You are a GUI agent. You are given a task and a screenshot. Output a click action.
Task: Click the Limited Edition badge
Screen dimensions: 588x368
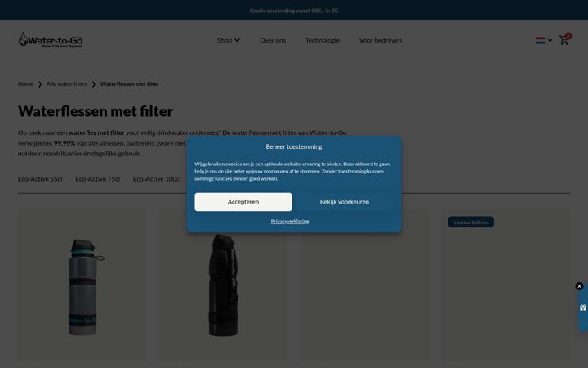point(470,222)
